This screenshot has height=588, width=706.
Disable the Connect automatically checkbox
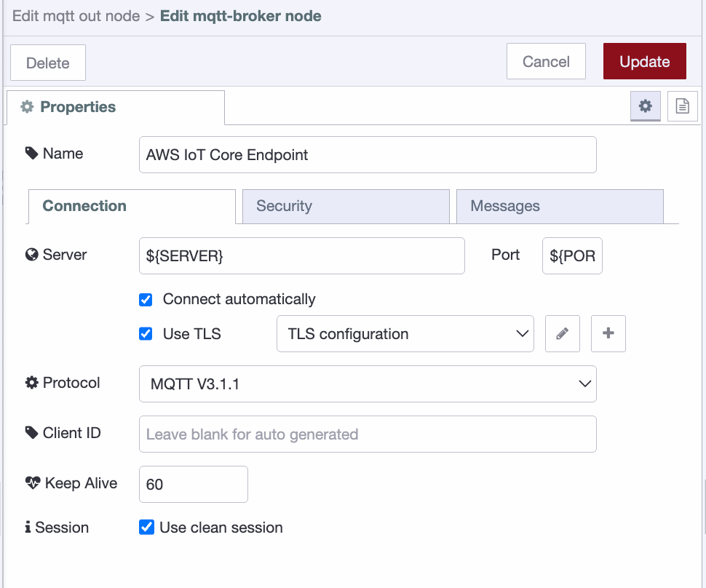pyautogui.click(x=146, y=299)
